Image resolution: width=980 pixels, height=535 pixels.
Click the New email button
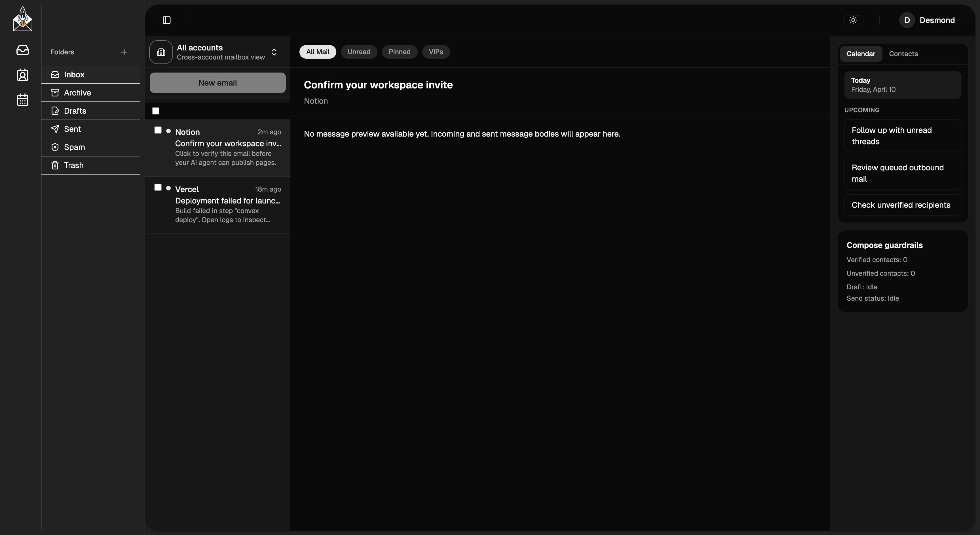pos(217,83)
